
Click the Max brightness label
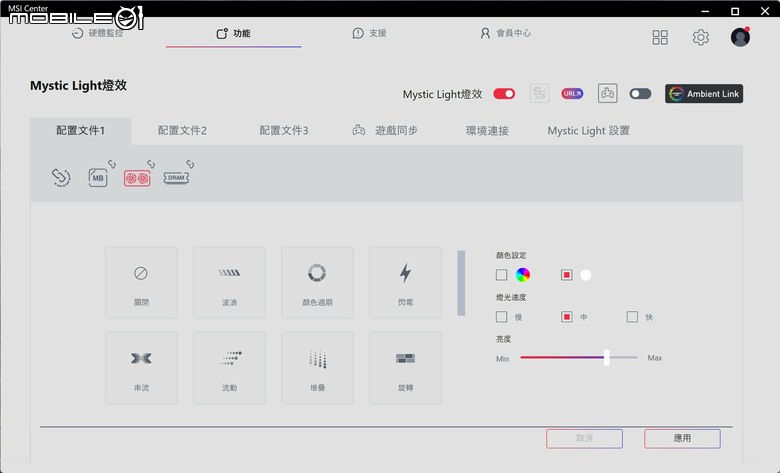click(655, 358)
